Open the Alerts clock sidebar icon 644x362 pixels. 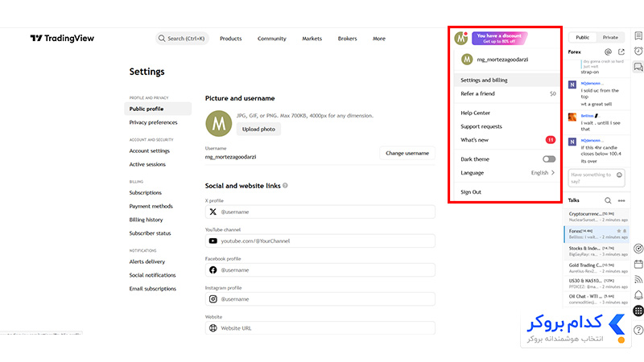pos(638,51)
